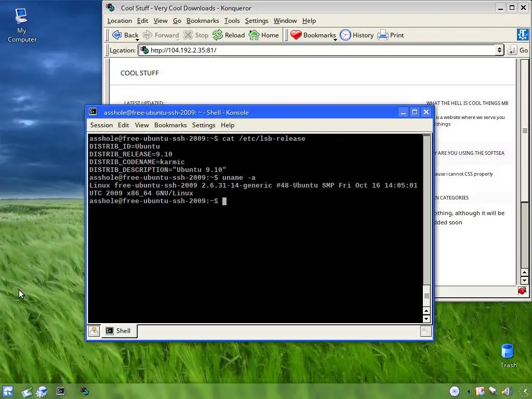
Task: Open Konqueror's Bookmarks menu
Action: (x=203, y=21)
